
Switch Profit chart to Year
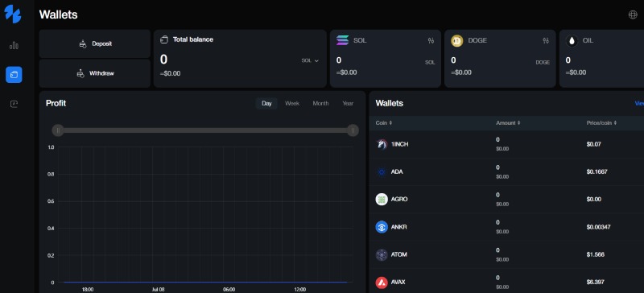348,104
